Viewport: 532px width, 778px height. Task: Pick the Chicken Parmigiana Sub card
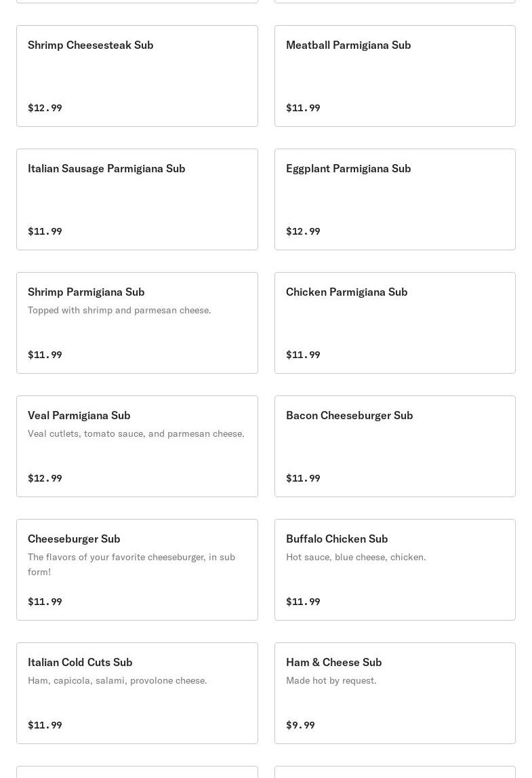coord(394,322)
